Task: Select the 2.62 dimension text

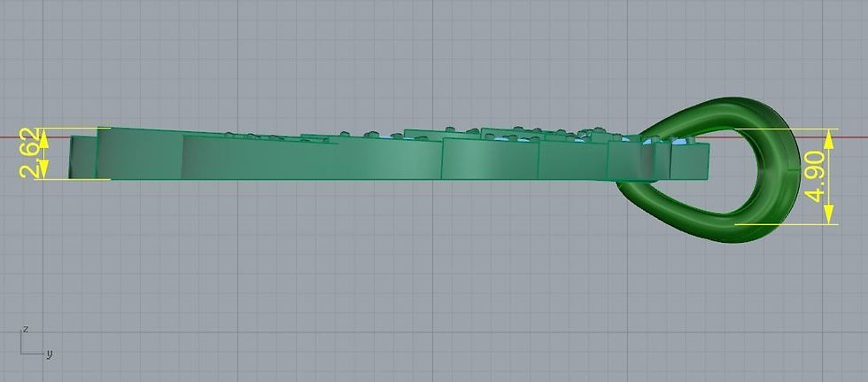Action: [x=30, y=153]
